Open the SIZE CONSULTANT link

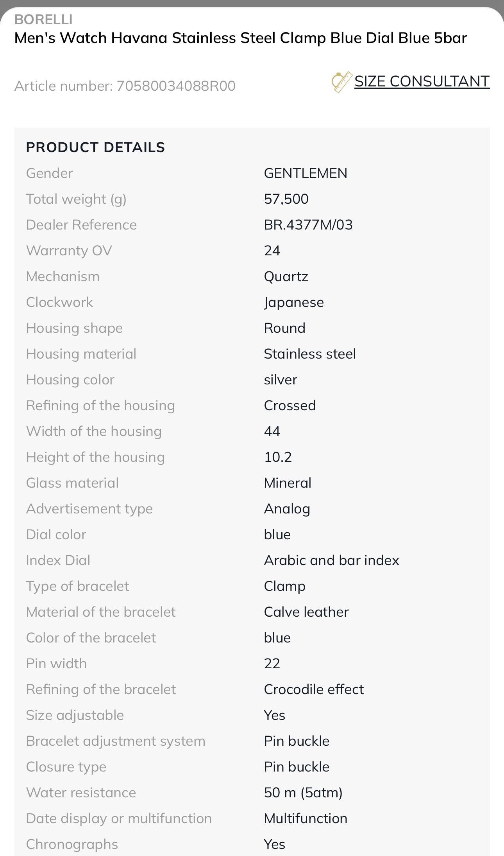422,81
